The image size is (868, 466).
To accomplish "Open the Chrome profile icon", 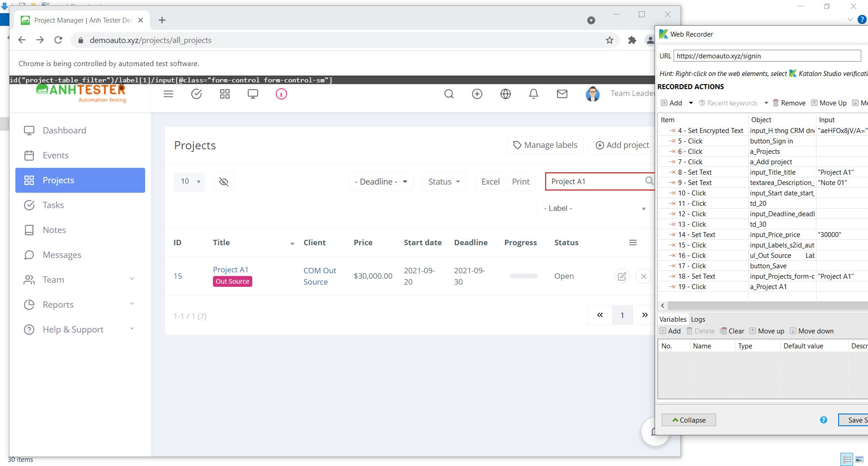I will (x=650, y=40).
